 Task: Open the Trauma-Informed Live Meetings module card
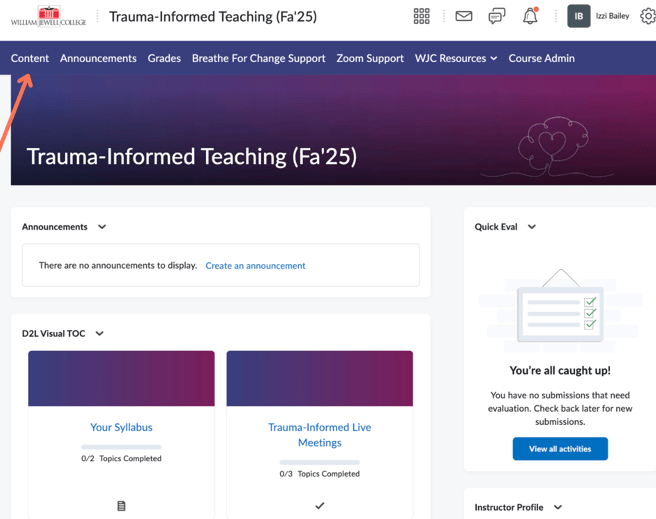coord(320,434)
